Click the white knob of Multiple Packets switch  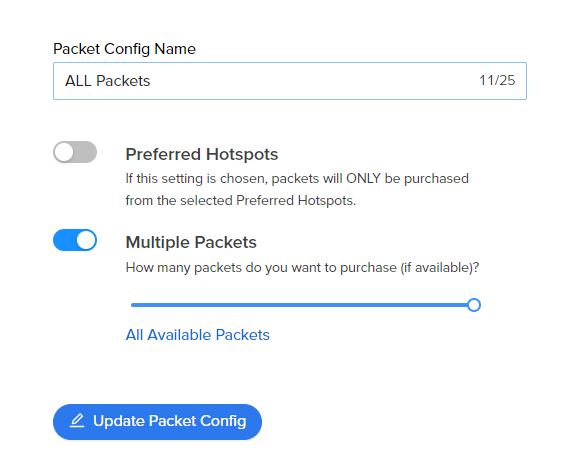[86, 240]
